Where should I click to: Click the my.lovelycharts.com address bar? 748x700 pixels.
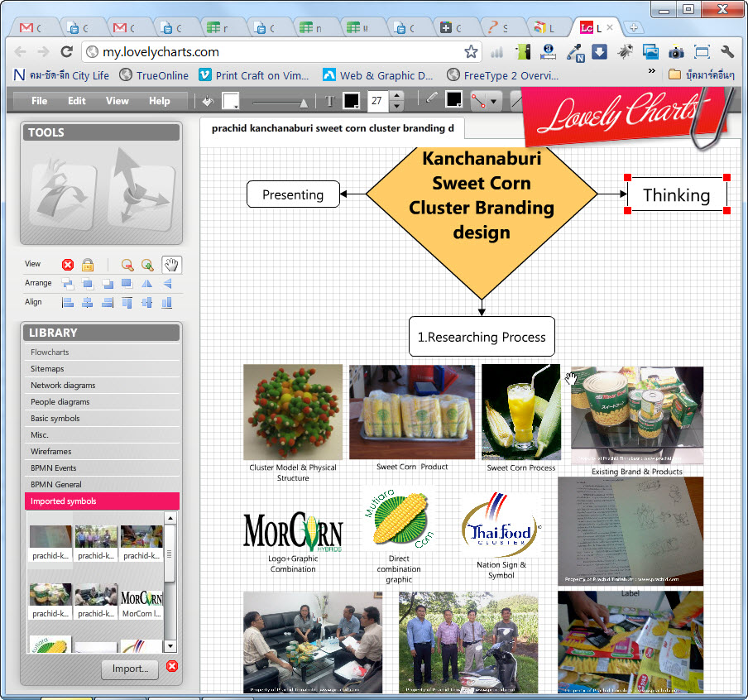coord(281,51)
